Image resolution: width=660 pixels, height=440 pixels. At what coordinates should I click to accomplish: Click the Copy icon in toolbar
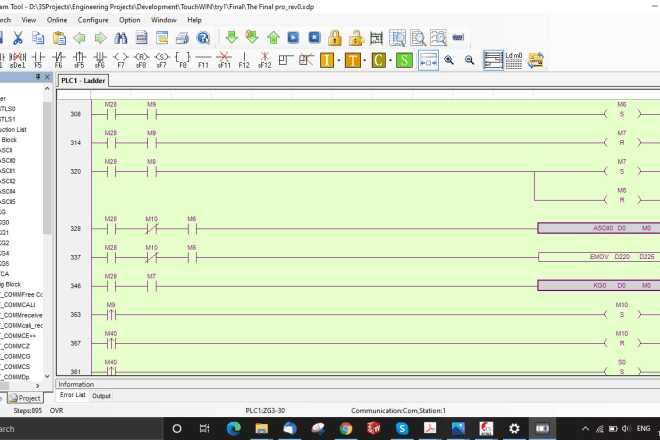coord(38,38)
